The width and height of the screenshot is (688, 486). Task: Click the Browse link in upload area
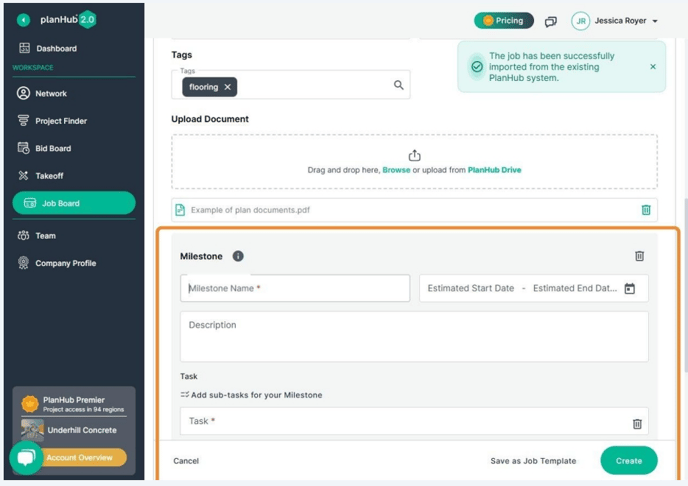396,170
